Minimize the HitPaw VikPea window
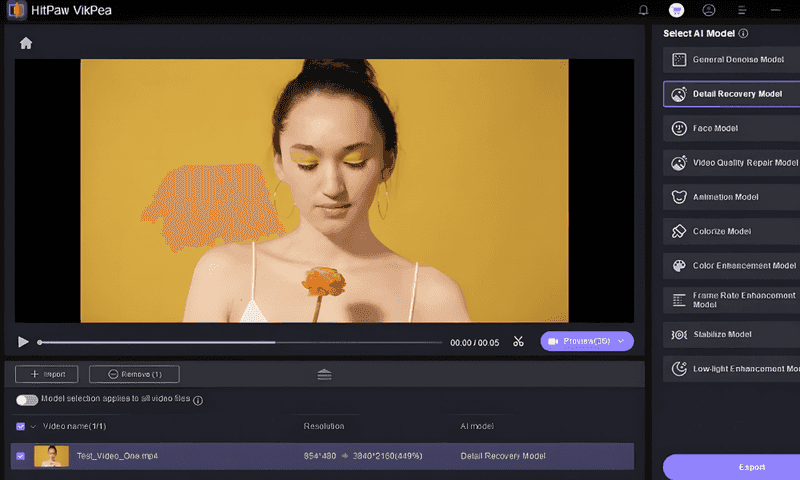 pos(776,10)
